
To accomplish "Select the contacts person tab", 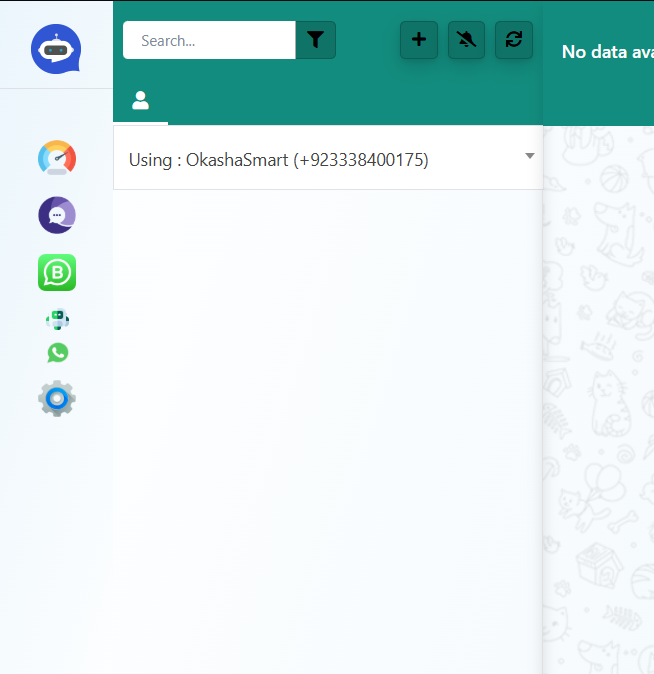I will click(141, 101).
